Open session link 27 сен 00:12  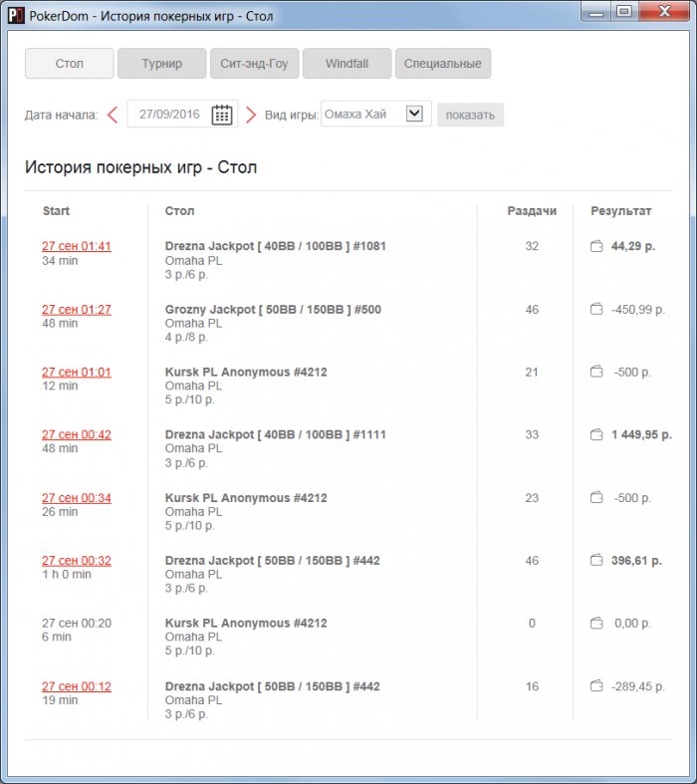coord(77,686)
